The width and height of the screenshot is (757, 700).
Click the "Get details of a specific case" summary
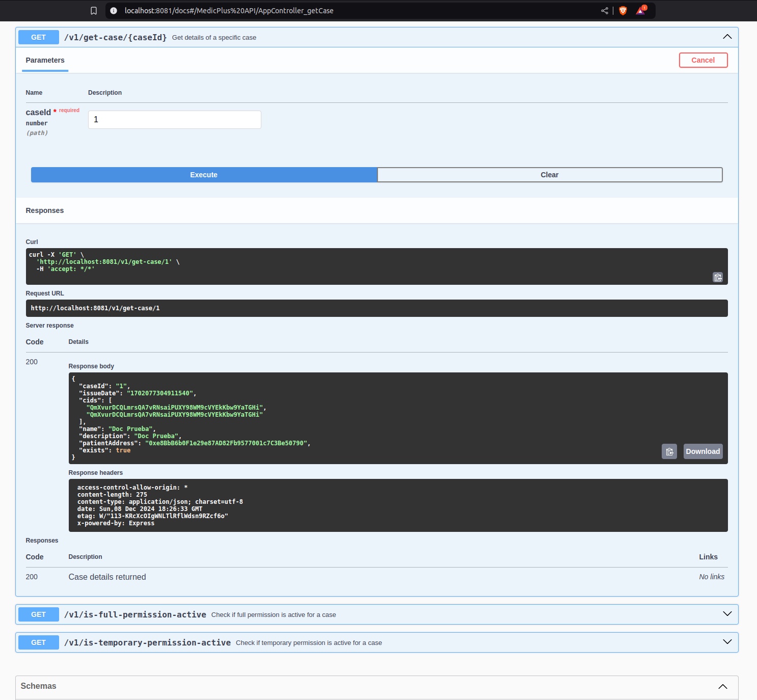point(214,37)
